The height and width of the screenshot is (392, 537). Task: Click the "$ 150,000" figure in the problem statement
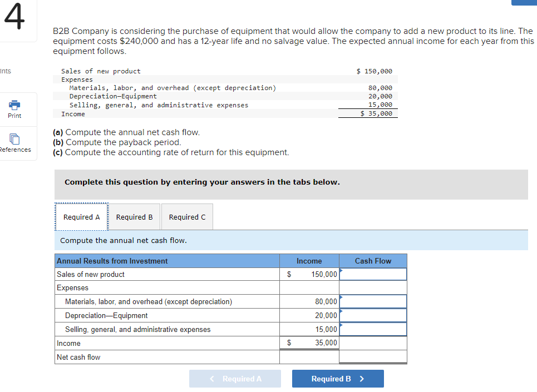pos(375,71)
